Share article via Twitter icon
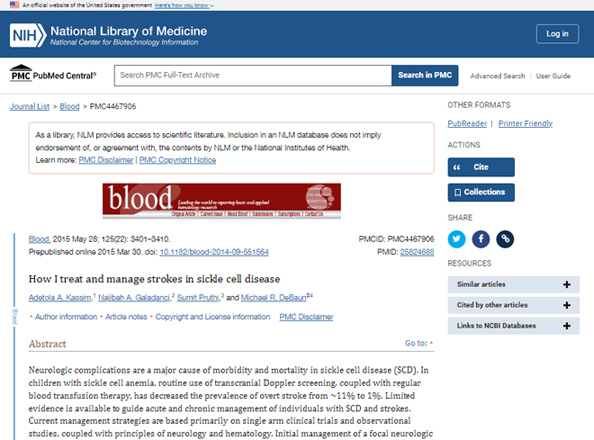The width and height of the screenshot is (594, 440). pyautogui.click(x=456, y=239)
